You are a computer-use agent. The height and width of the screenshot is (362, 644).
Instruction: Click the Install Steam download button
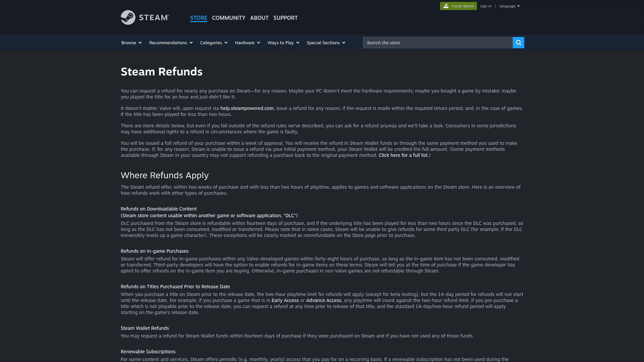pyautogui.click(x=458, y=6)
